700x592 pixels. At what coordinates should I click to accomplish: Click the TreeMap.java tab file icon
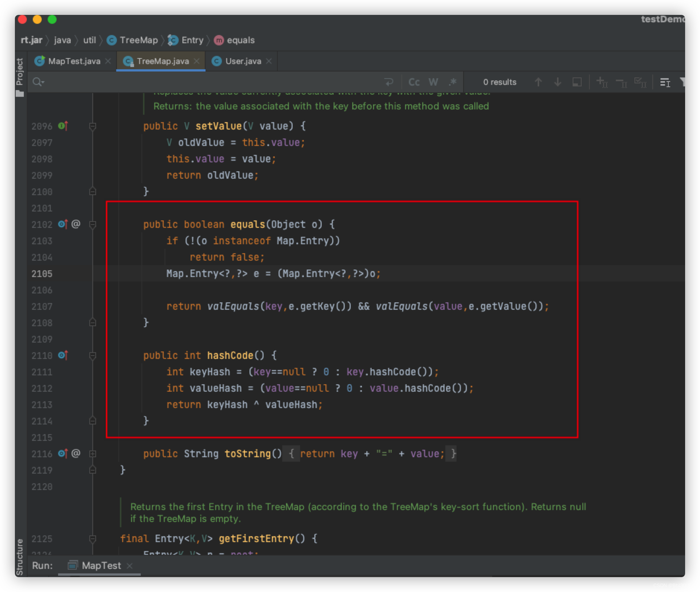128,61
